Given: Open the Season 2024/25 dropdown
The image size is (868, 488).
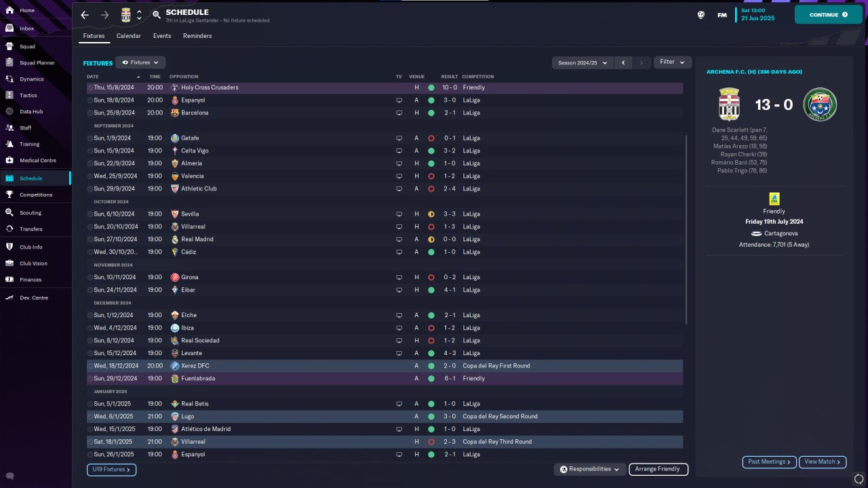Looking at the screenshot, I should tap(583, 62).
